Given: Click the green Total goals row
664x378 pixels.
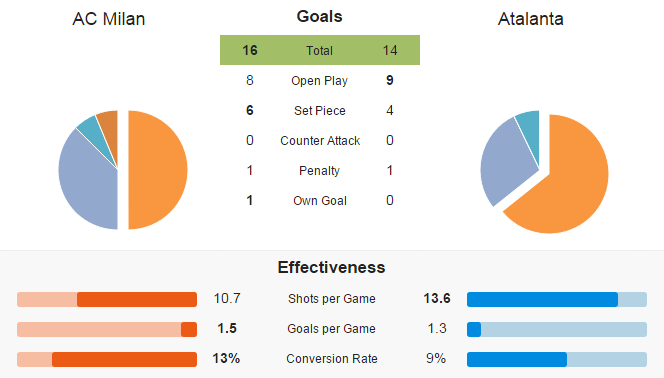Looking at the screenshot, I should click(320, 50).
